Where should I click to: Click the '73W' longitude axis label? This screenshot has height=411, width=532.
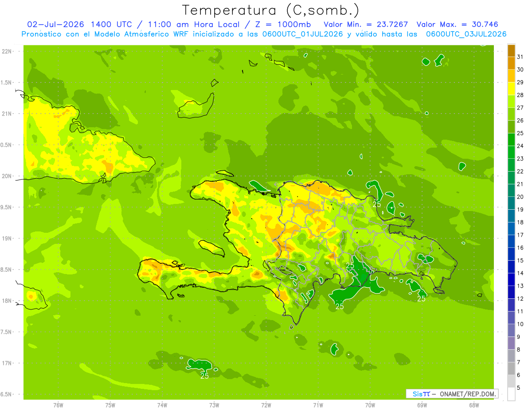coord(214,405)
